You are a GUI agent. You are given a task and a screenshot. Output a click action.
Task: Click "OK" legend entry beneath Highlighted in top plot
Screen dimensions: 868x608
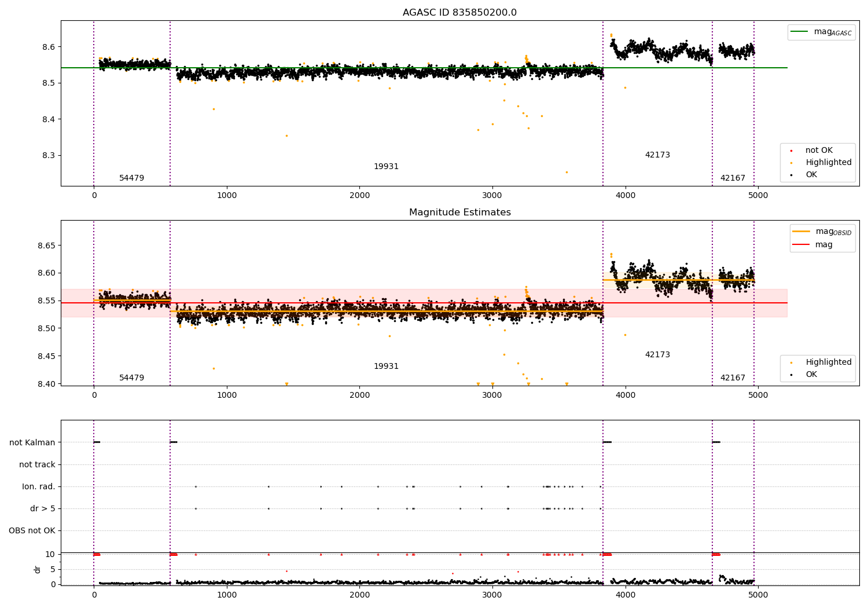(x=811, y=175)
